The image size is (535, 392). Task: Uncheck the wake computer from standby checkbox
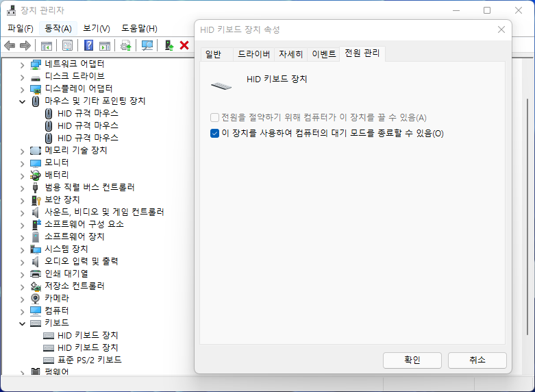(214, 133)
